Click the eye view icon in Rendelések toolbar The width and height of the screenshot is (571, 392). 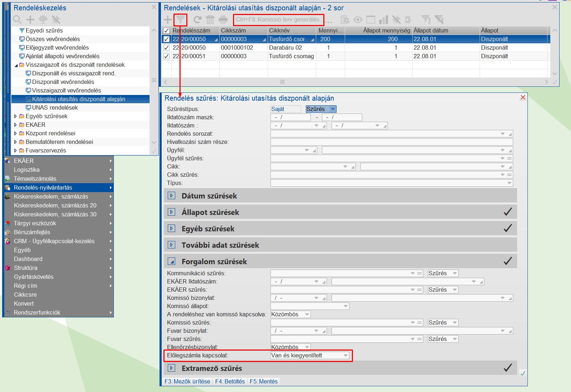(x=358, y=20)
